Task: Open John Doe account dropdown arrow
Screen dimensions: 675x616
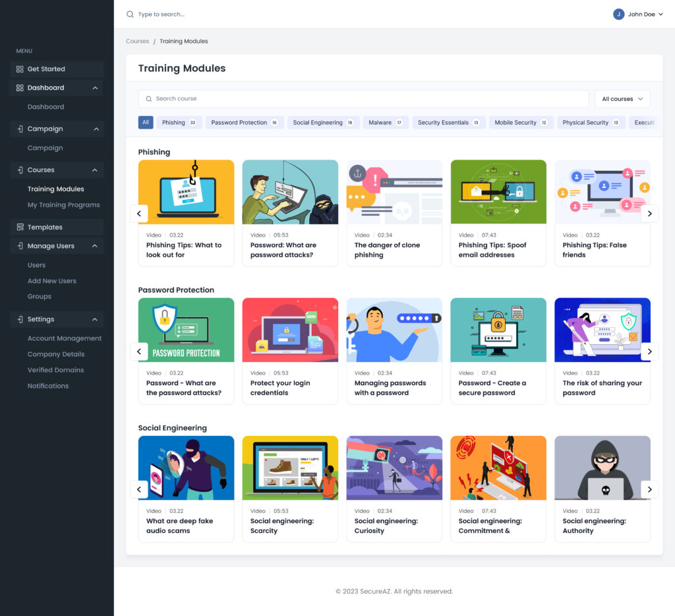Action: (660, 15)
